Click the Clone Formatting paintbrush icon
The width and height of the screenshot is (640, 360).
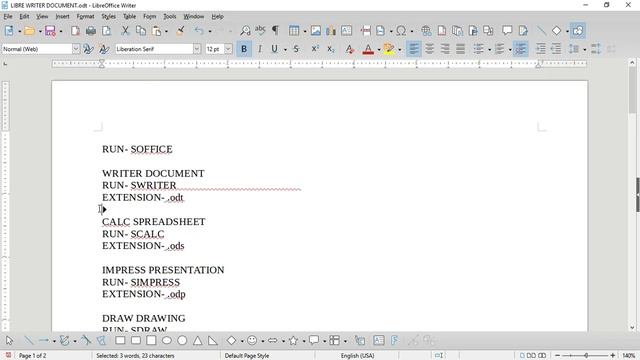[x=180, y=31]
